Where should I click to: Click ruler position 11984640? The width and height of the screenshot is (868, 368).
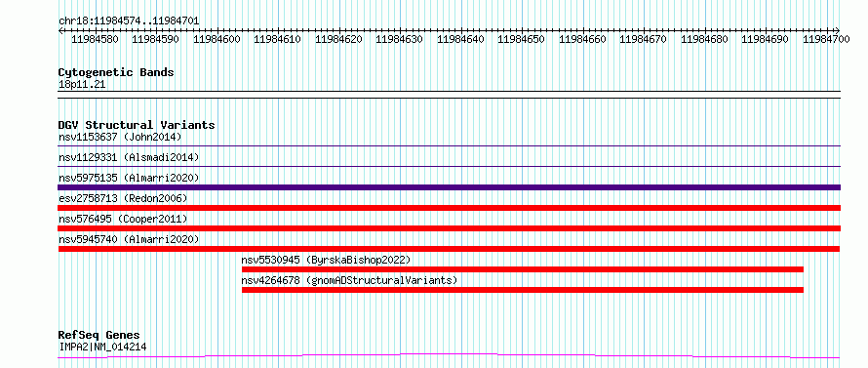click(460, 39)
